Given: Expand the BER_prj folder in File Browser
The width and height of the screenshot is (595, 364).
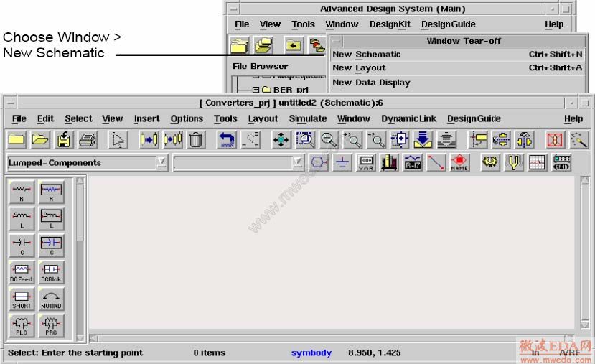Looking at the screenshot, I should [x=256, y=90].
